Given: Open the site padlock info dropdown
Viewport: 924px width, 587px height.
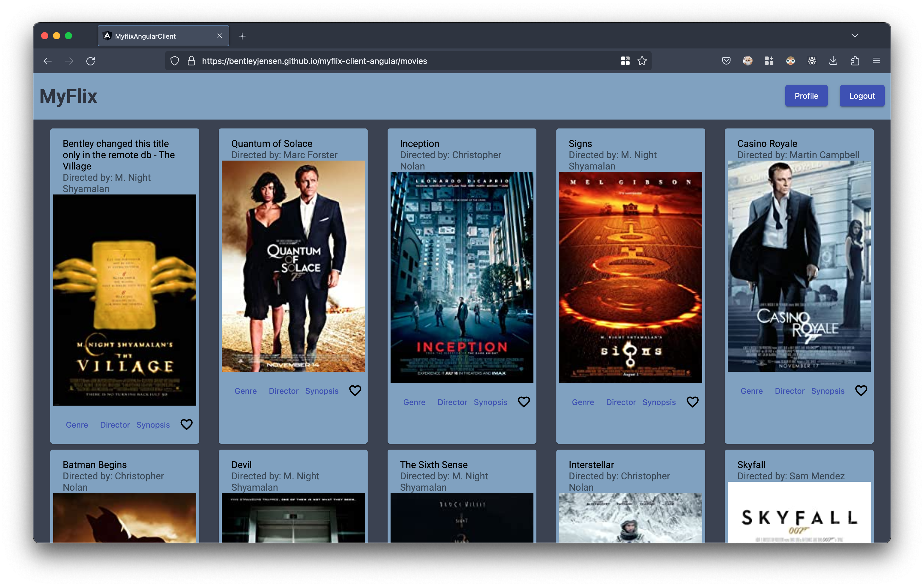Looking at the screenshot, I should point(191,61).
